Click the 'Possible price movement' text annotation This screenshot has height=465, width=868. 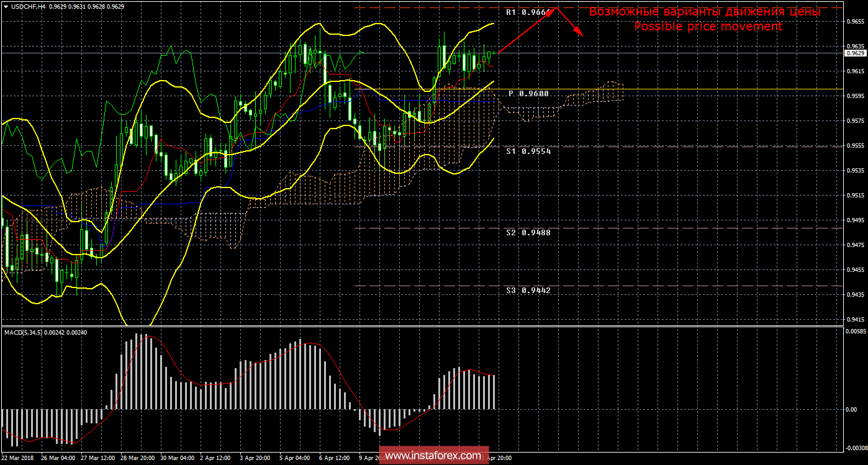[x=708, y=27]
